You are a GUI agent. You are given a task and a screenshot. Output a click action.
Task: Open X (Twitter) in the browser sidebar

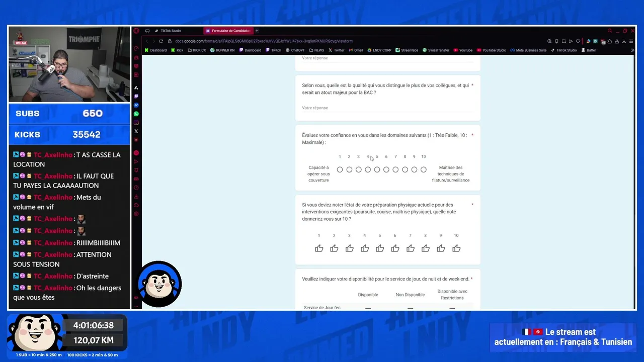pos(136,131)
